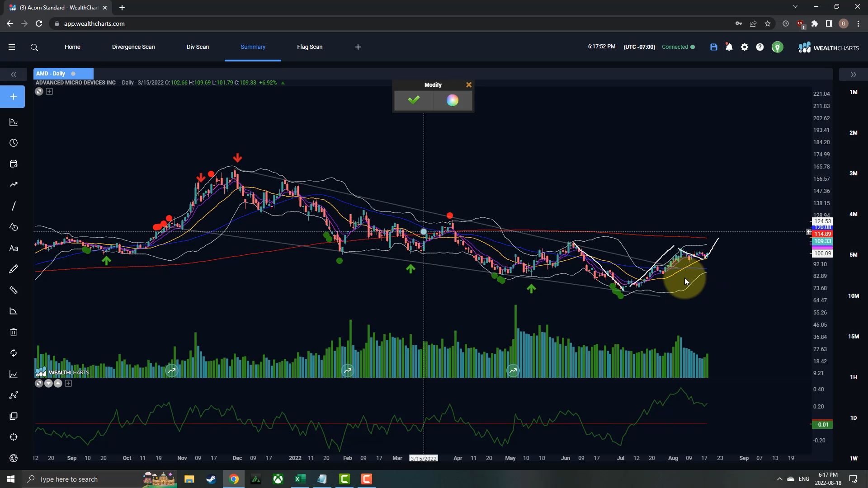Image resolution: width=868 pixels, height=488 pixels.
Task: Select the shapes drawing tool
Action: point(14,227)
